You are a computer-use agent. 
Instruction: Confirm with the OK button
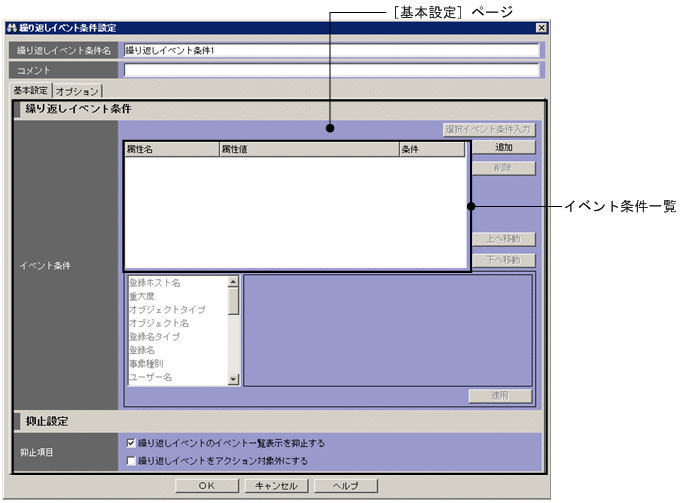pyautogui.click(x=207, y=486)
